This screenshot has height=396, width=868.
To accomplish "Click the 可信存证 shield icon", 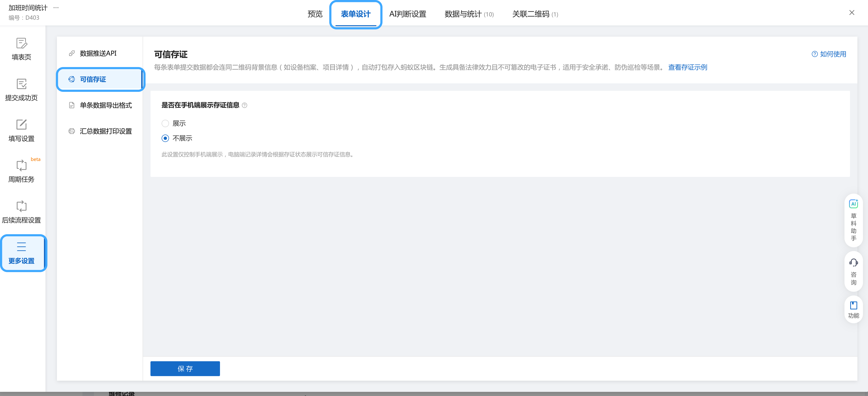I will pos(72,79).
